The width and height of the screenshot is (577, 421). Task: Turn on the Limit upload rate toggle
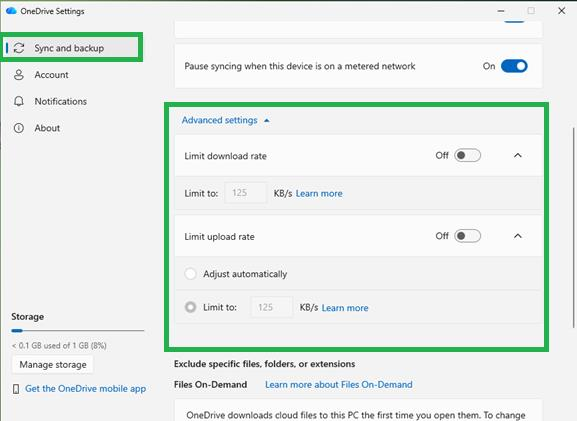[x=467, y=236]
